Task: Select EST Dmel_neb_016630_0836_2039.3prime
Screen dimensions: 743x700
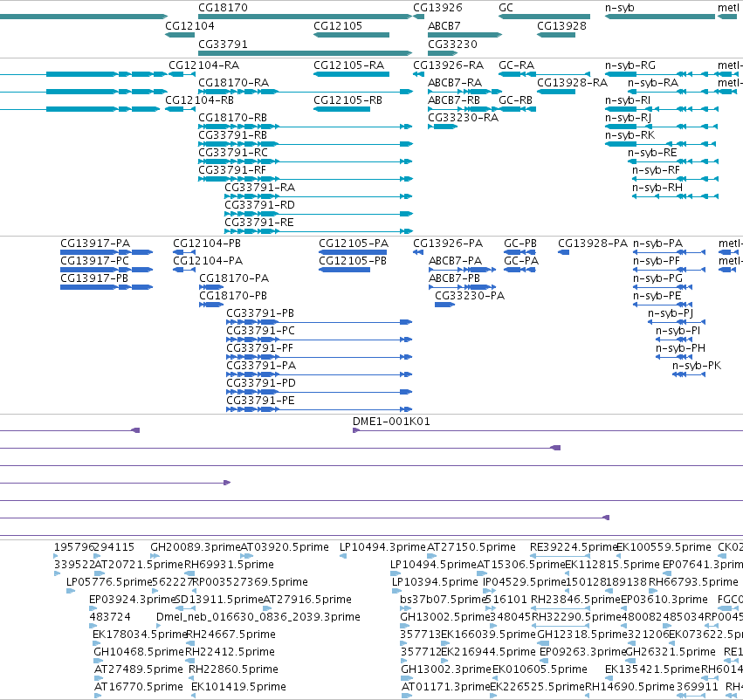Action: [x=159, y=626]
